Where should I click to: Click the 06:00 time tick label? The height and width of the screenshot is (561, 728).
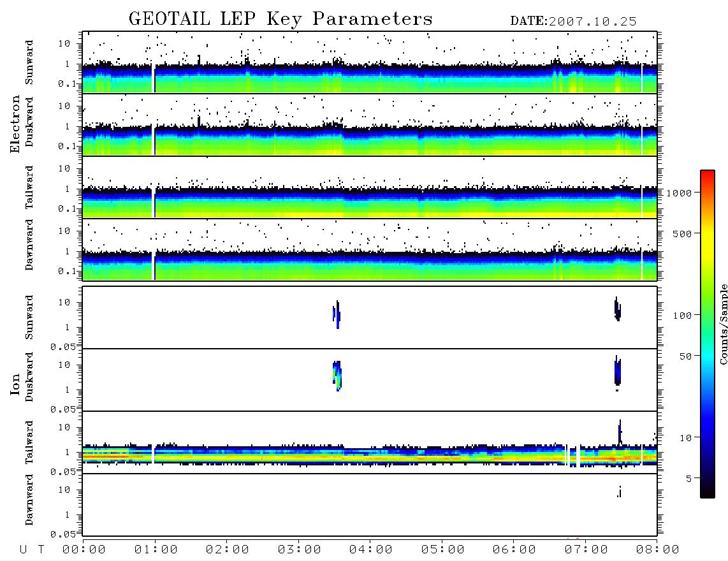514,550
